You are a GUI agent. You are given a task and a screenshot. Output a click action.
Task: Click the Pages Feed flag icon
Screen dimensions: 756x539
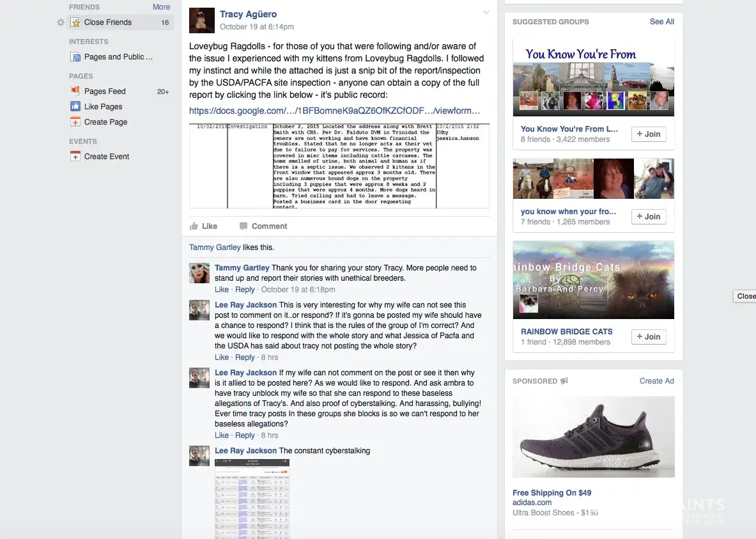tap(75, 91)
